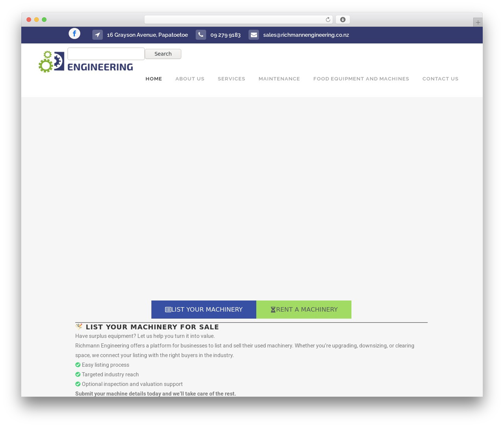Viewport: 504px width, 427px height.
Task: Select the Rent a Machinery tab
Action: click(x=304, y=310)
